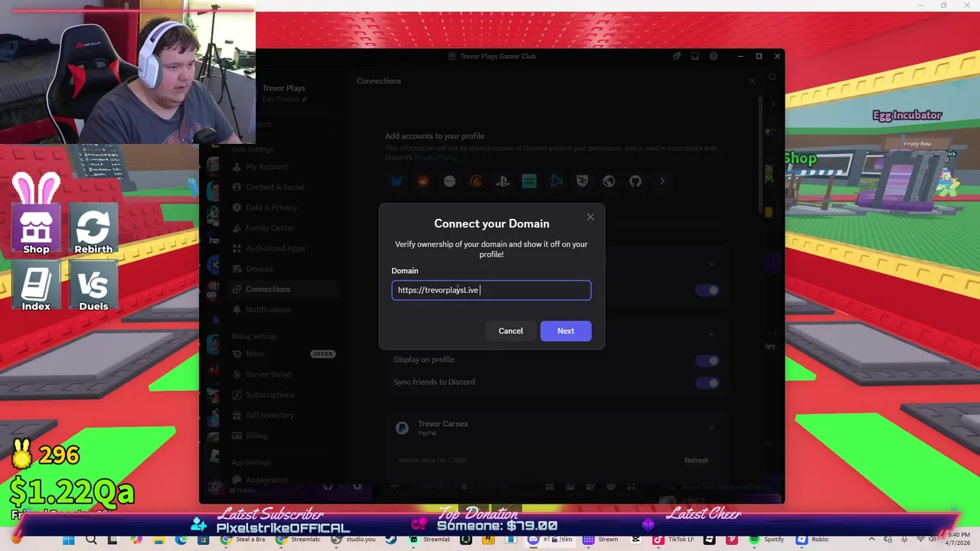Select the Crunchyroll connection icon

coord(476,181)
